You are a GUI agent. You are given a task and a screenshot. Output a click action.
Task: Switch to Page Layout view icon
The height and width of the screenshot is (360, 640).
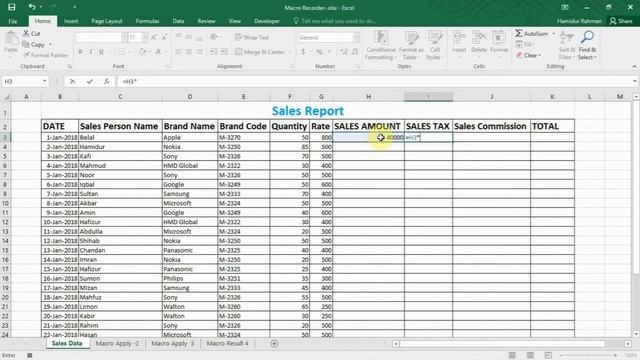(x=530, y=356)
